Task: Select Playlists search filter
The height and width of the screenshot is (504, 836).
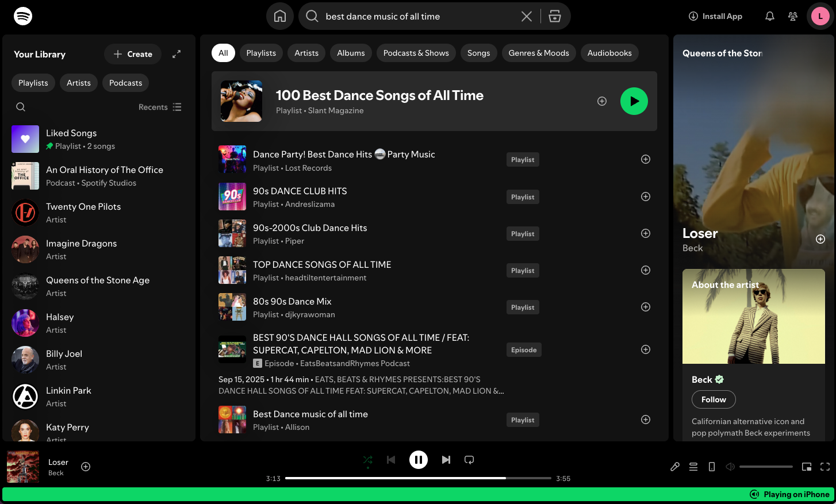Action: click(x=261, y=53)
